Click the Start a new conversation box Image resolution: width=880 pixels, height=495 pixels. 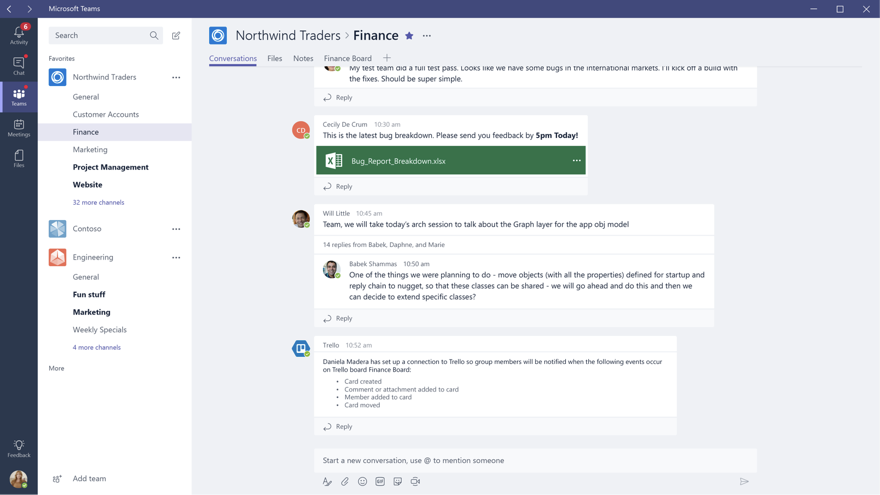(x=535, y=460)
